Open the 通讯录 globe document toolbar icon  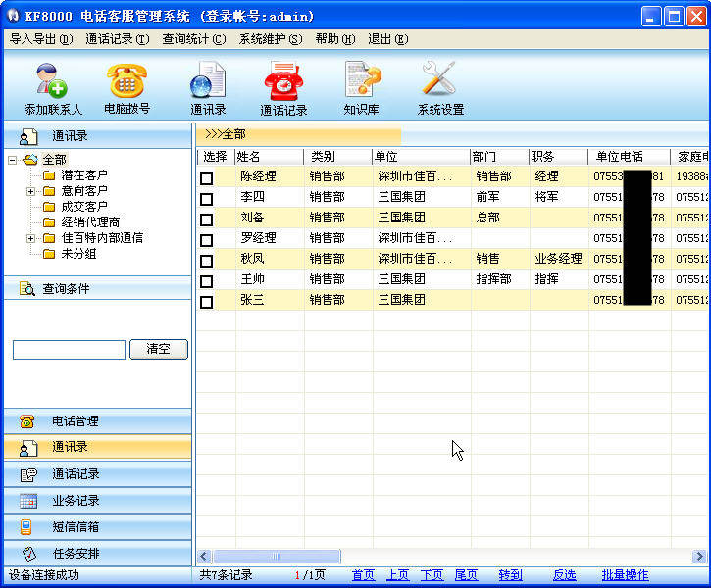point(208,89)
